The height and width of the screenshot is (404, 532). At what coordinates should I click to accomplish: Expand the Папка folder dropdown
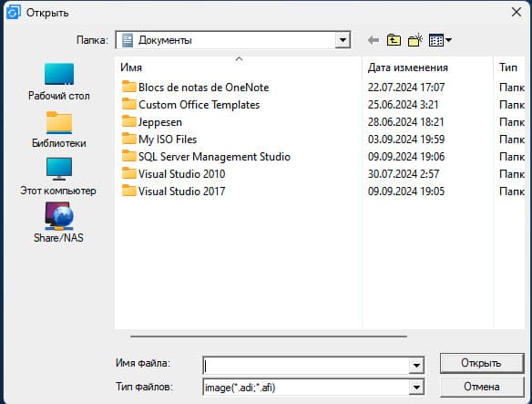pyautogui.click(x=343, y=40)
